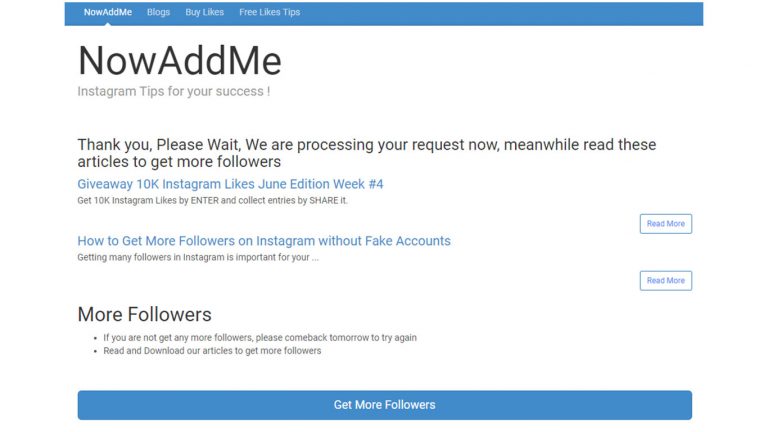
Task: Click the comeback tomorrow bullet text
Action: pyautogui.click(x=260, y=337)
